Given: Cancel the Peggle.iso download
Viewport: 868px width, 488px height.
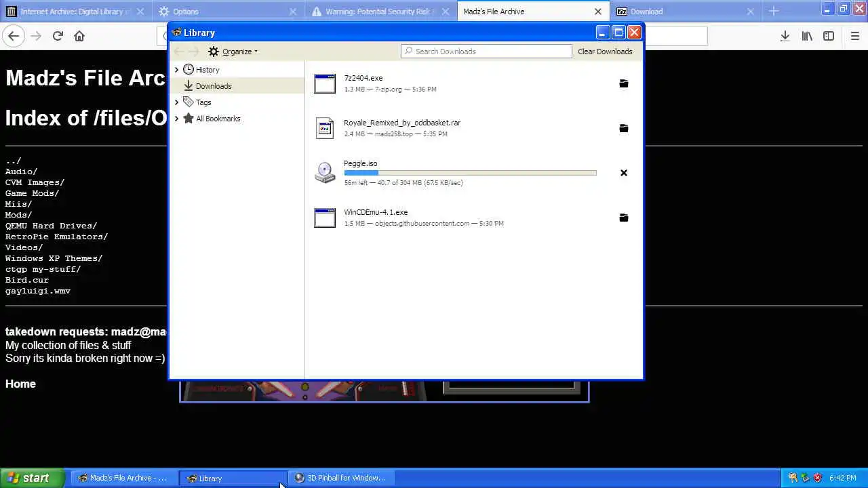Looking at the screenshot, I should (624, 173).
